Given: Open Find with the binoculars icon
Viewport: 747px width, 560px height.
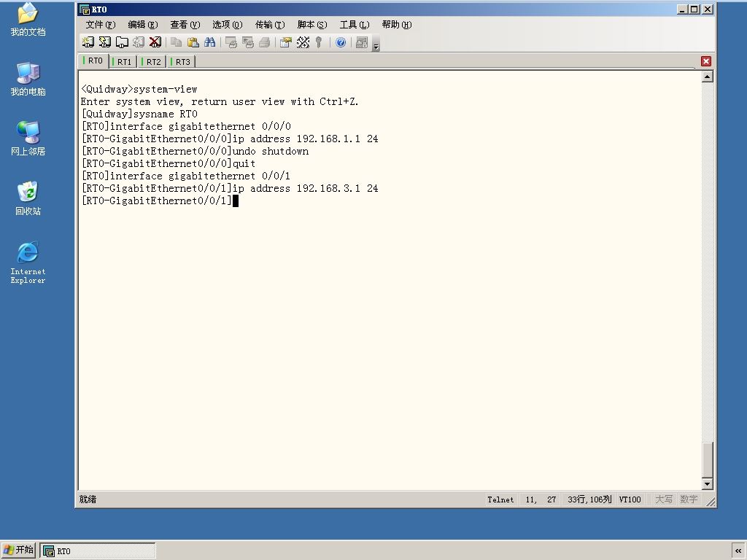Looking at the screenshot, I should tap(209, 42).
